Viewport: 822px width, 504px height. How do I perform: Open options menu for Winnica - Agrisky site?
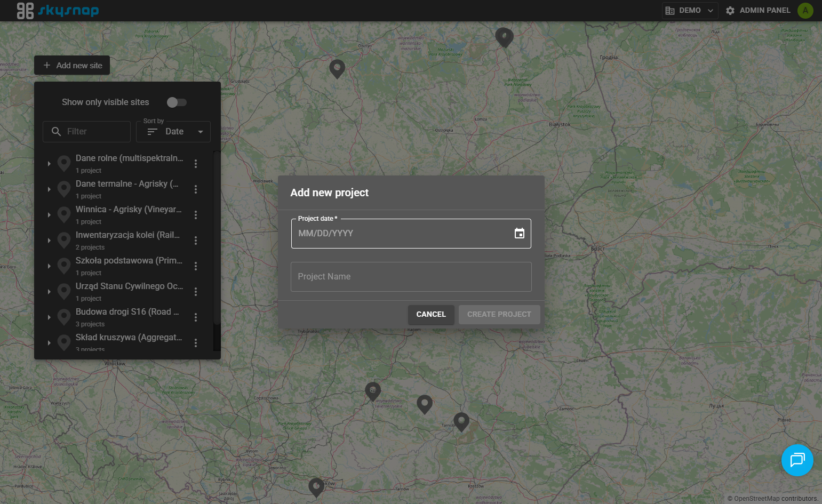pyautogui.click(x=196, y=215)
